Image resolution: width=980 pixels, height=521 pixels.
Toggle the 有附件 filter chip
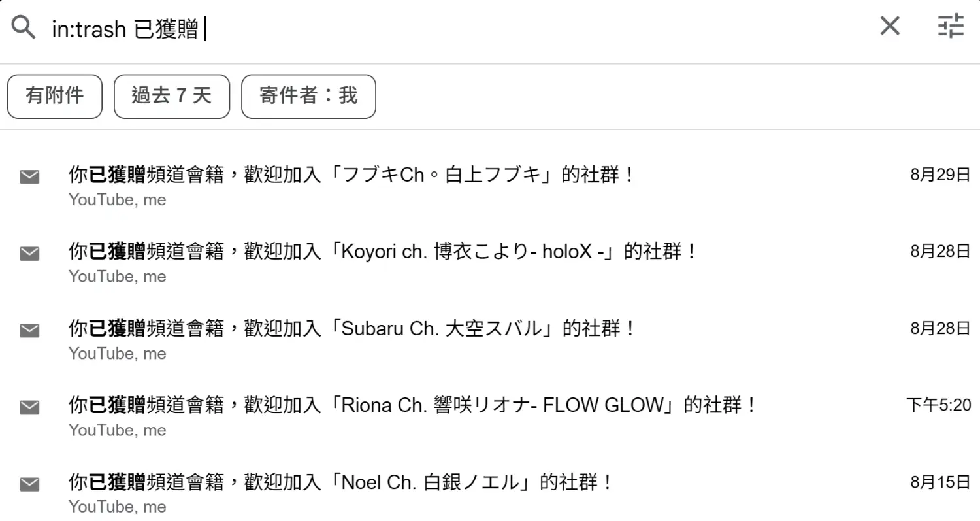55,96
